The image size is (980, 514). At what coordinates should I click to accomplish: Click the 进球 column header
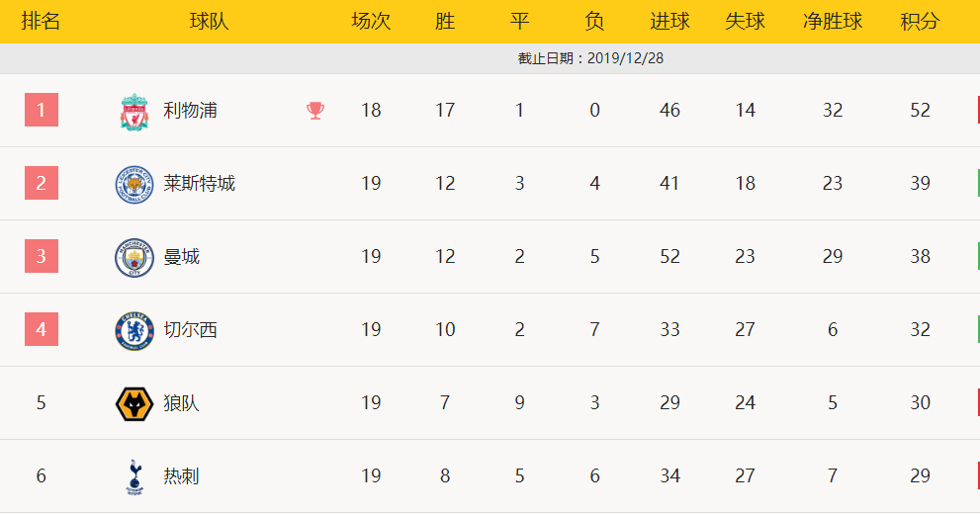670,21
